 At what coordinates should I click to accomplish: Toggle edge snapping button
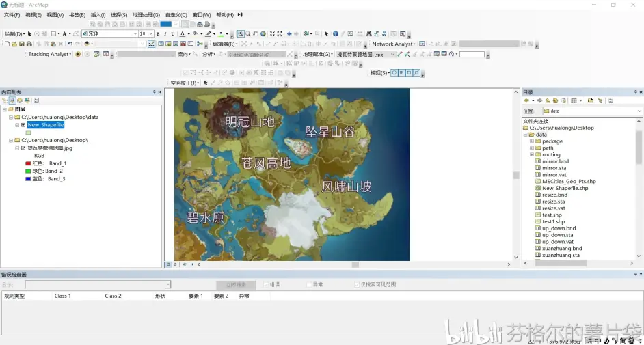point(416,72)
